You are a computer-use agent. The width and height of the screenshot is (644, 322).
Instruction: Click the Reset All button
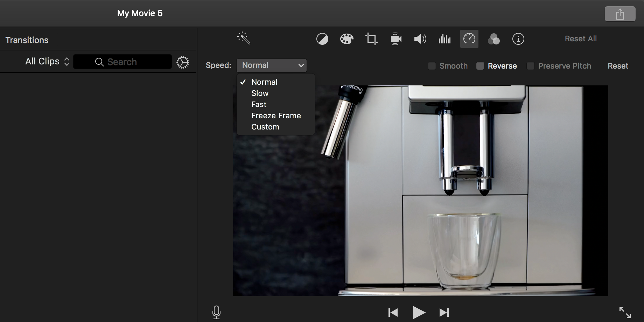pyautogui.click(x=580, y=38)
